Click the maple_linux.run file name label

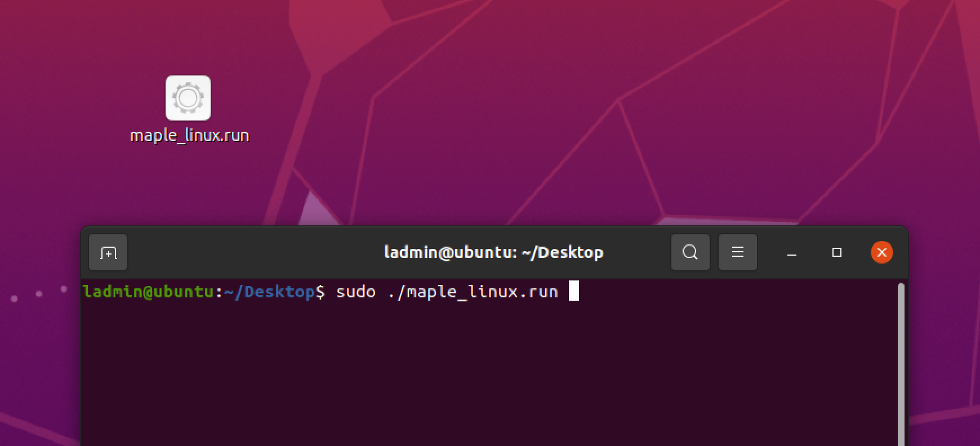(189, 136)
